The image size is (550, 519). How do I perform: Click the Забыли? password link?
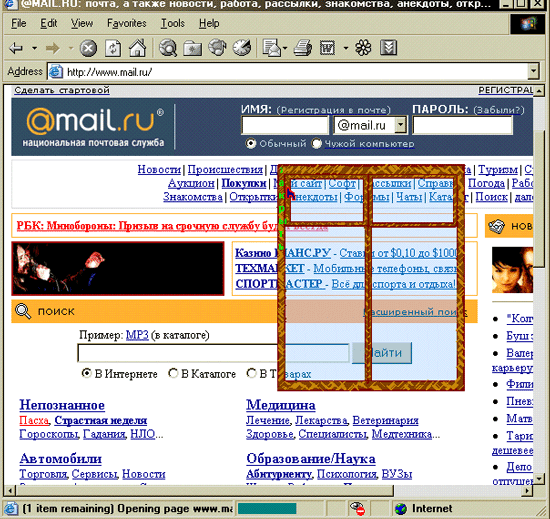[x=499, y=110]
